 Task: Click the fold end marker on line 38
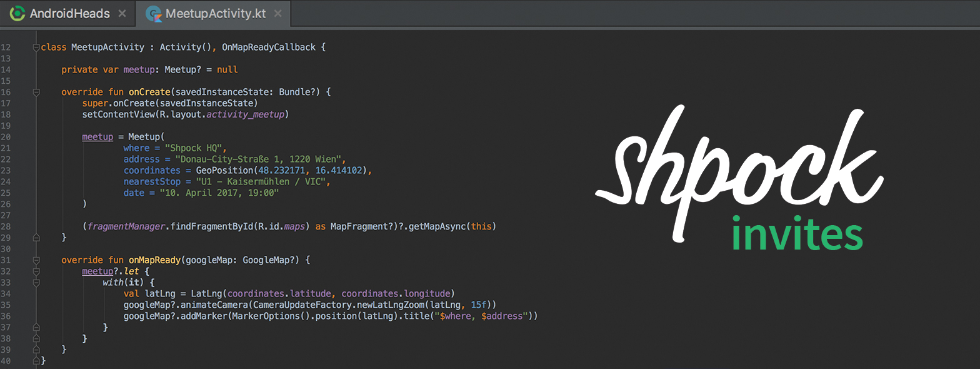pyautogui.click(x=36, y=338)
